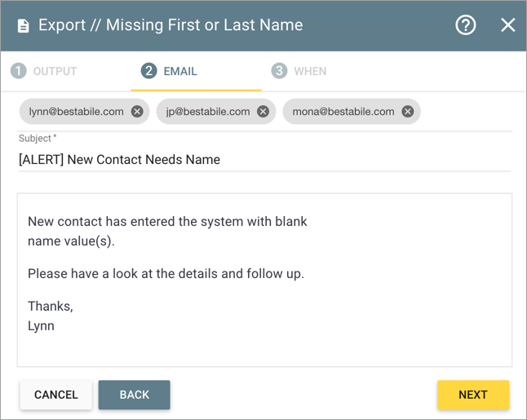Go to the WHEN tab
Image resolution: width=527 pixels, height=420 pixels.
[x=310, y=71]
